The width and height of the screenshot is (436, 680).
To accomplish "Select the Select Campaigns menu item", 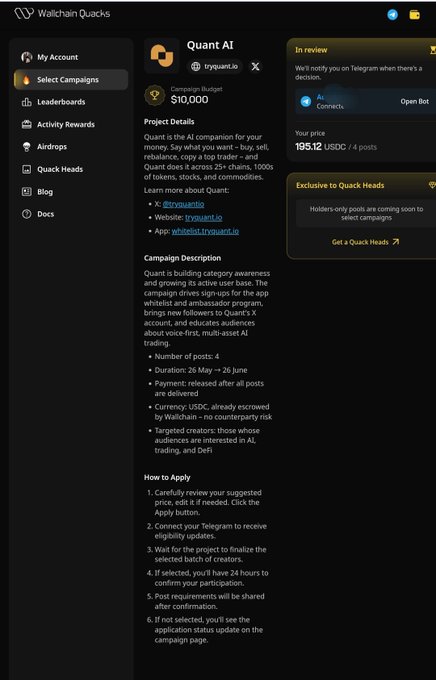I will (x=71, y=80).
